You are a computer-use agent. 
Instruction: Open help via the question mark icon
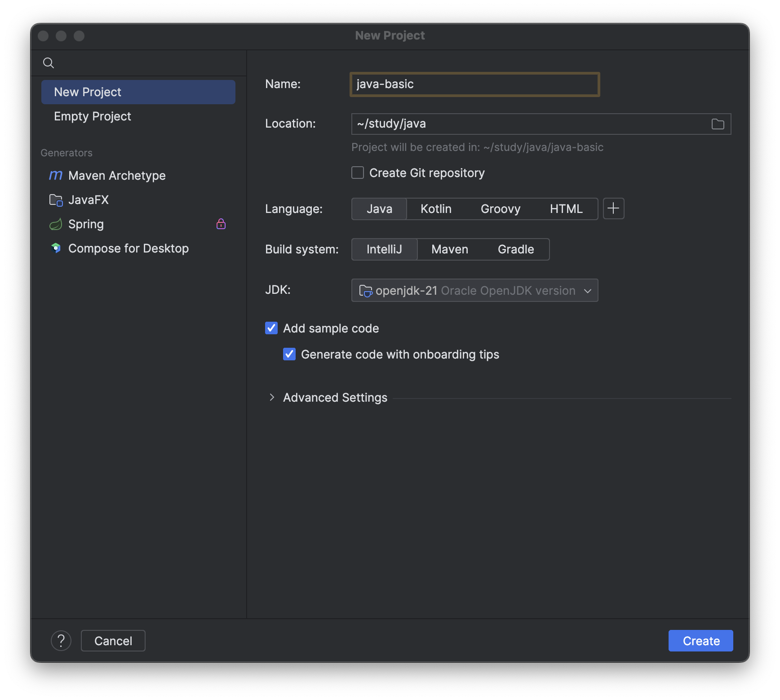pos(61,640)
